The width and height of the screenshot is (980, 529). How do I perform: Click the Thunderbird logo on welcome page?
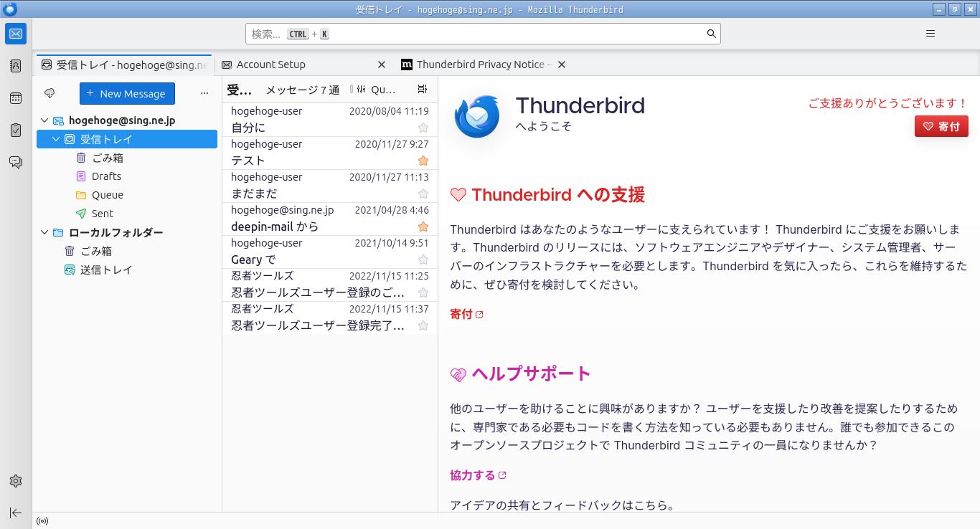(477, 115)
